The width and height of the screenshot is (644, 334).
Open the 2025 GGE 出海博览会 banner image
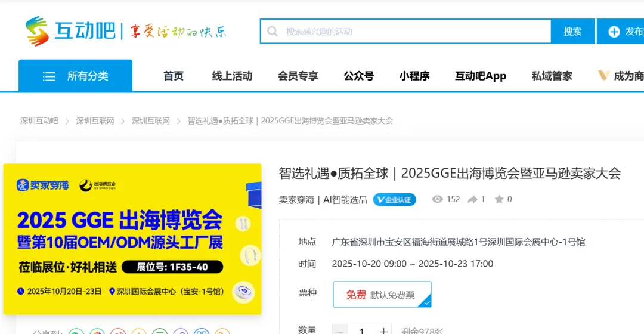pos(132,239)
